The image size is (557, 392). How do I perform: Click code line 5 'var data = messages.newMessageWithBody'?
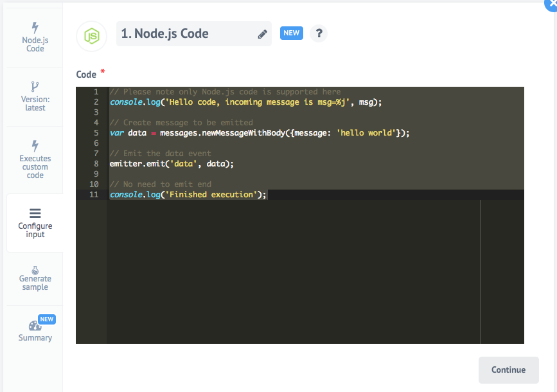(x=260, y=133)
